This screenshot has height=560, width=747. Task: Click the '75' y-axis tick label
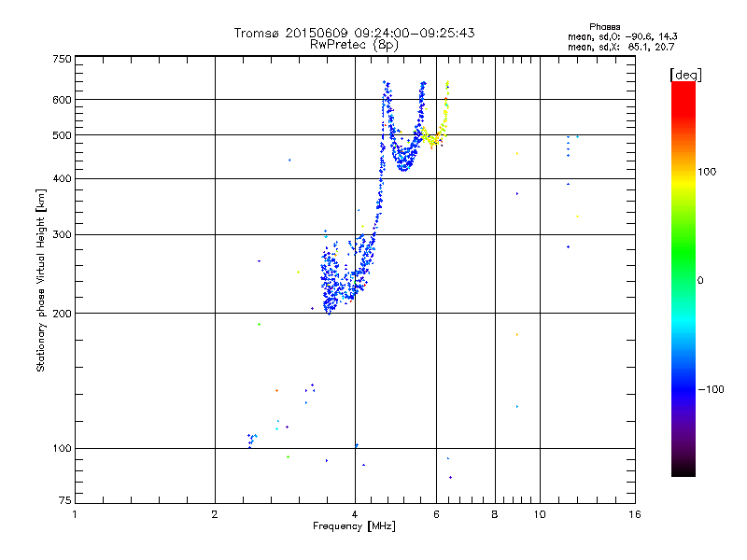pyautogui.click(x=65, y=500)
